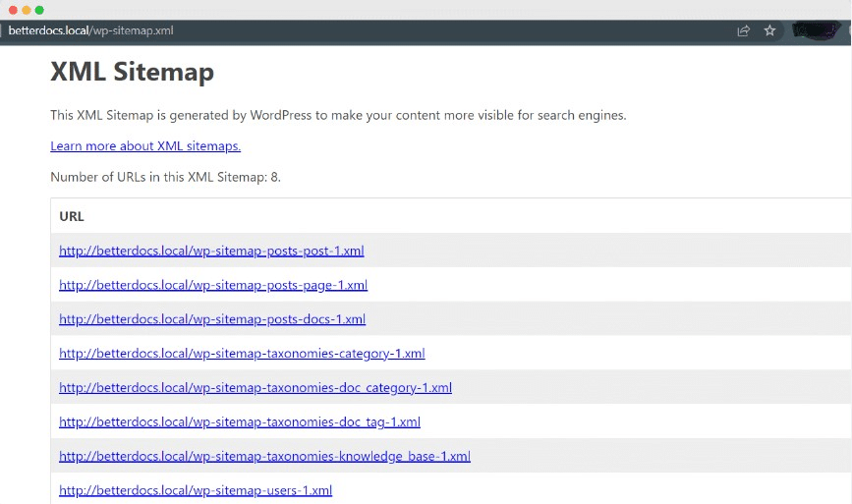The height and width of the screenshot is (504, 852).
Task: Click the share page icon in address bar
Action: 743,31
